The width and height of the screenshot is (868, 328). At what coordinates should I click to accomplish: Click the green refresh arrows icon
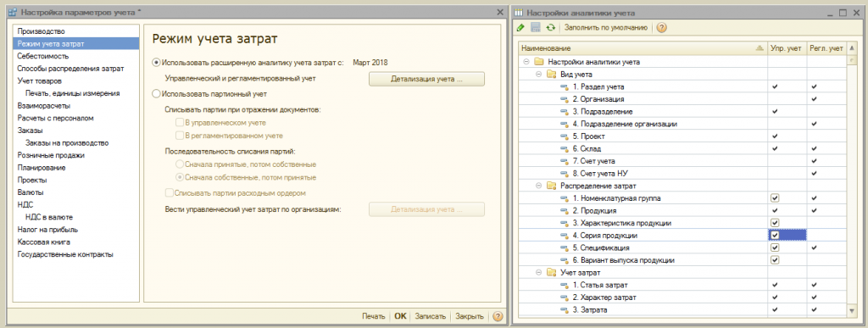tap(550, 27)
